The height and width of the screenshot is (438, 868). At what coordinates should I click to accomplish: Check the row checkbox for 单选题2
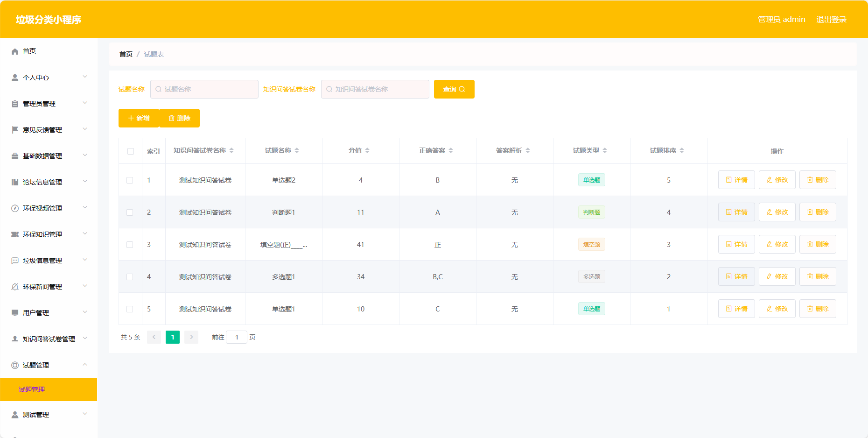[130, 180]
